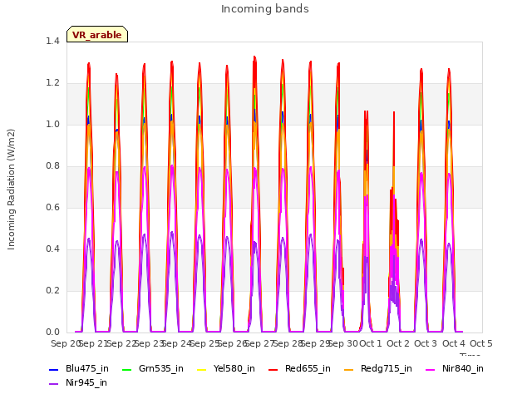Click the green Grn535_in color marker
Image resolution: width=532 pixels, height=399 pixels.
click(126, 369)
